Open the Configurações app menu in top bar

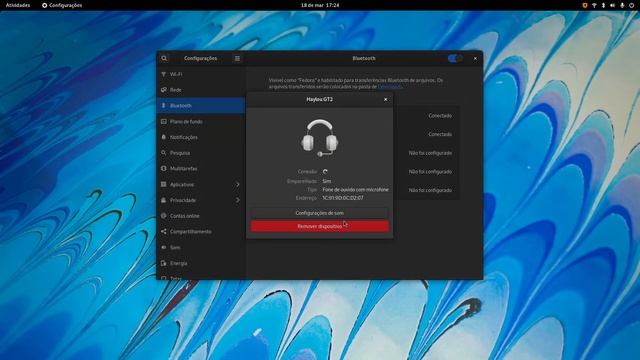point(62,5)
